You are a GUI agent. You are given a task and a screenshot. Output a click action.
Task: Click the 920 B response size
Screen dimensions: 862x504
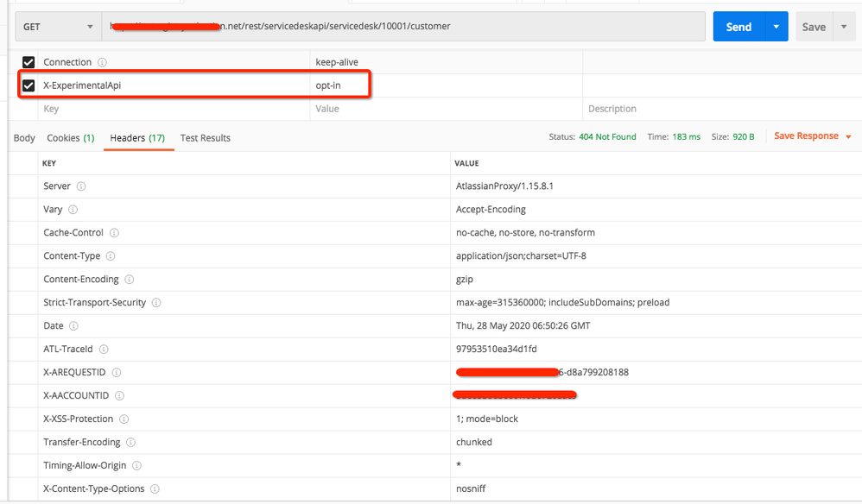coord(744,136)
